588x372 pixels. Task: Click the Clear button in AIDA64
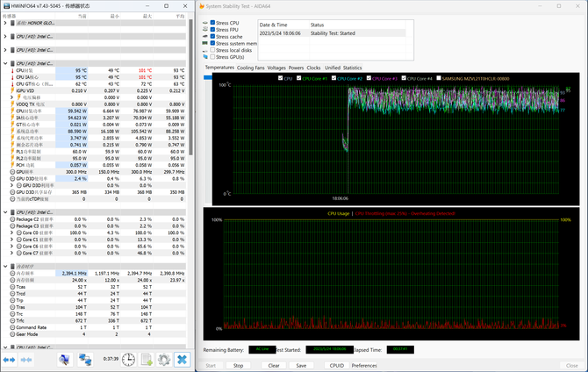(274, 365)
